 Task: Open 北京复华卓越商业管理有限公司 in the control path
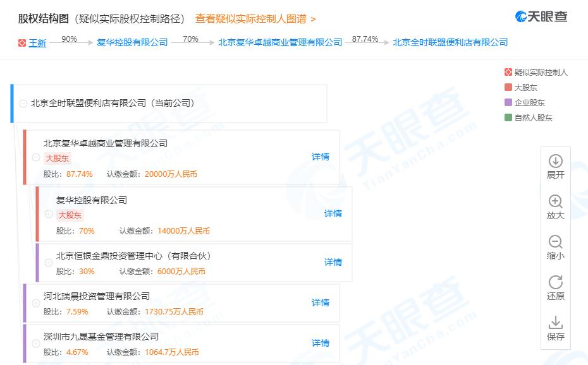coord(280,43)
